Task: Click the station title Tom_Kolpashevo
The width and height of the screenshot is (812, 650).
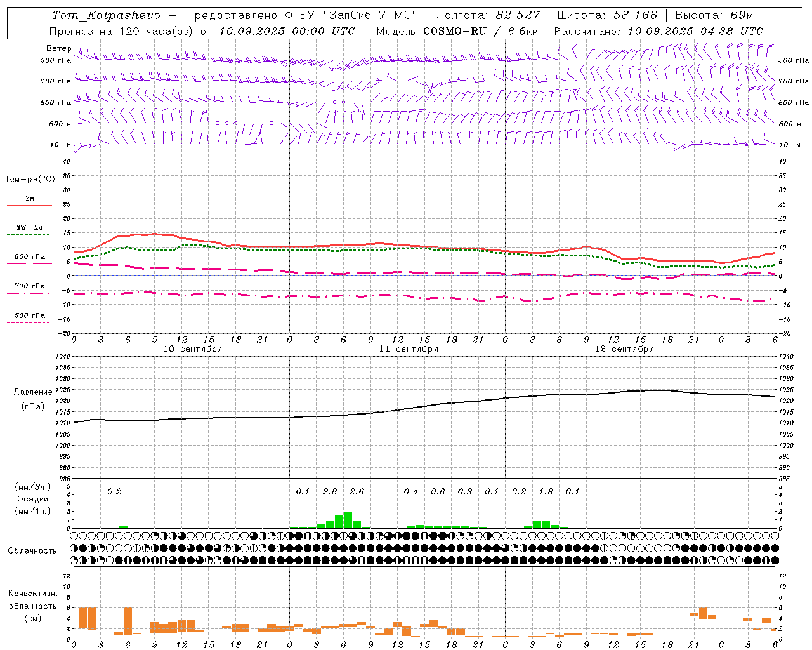Action: coord(106,15)
